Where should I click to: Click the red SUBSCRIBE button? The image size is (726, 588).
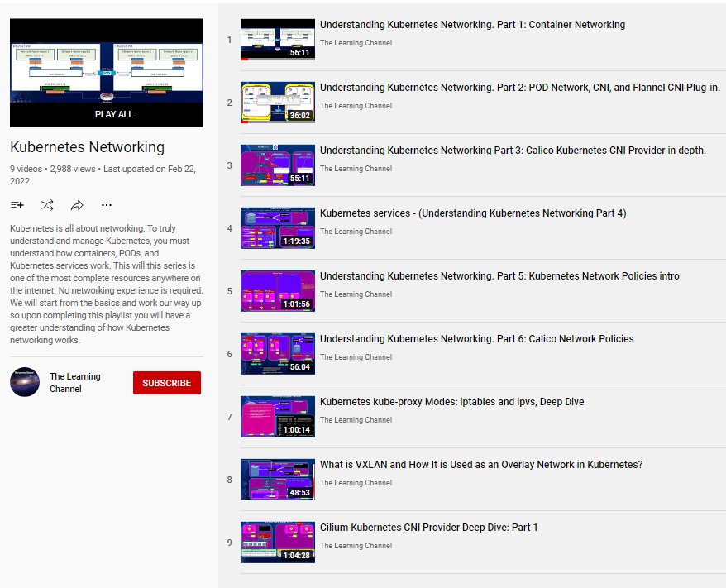point(167,383)
